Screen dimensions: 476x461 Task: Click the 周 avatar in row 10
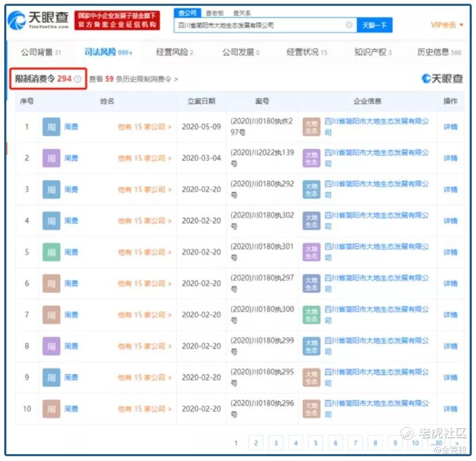tap(51, 409)
